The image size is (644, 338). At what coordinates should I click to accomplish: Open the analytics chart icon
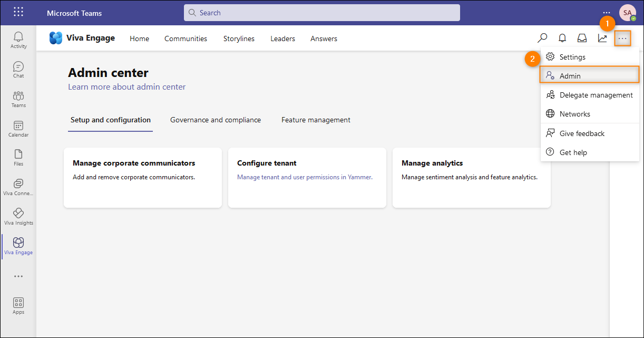tap(602, 38)
